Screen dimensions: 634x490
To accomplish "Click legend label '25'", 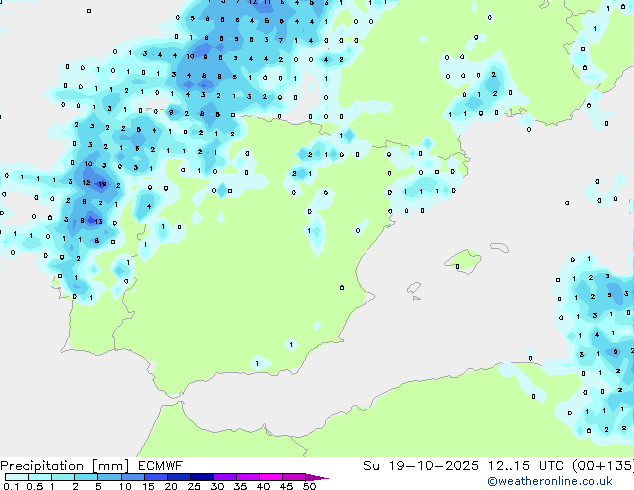I will 194,486.
